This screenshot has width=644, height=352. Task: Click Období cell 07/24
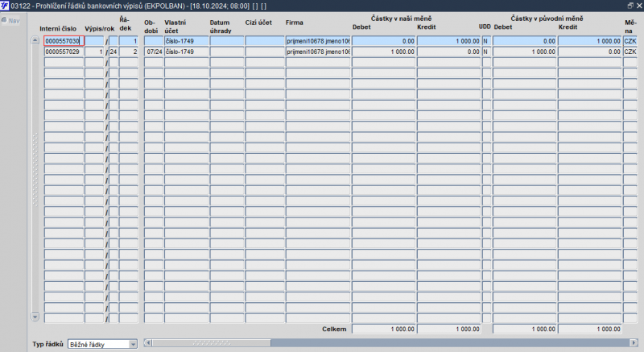click(x=154, y=52)
